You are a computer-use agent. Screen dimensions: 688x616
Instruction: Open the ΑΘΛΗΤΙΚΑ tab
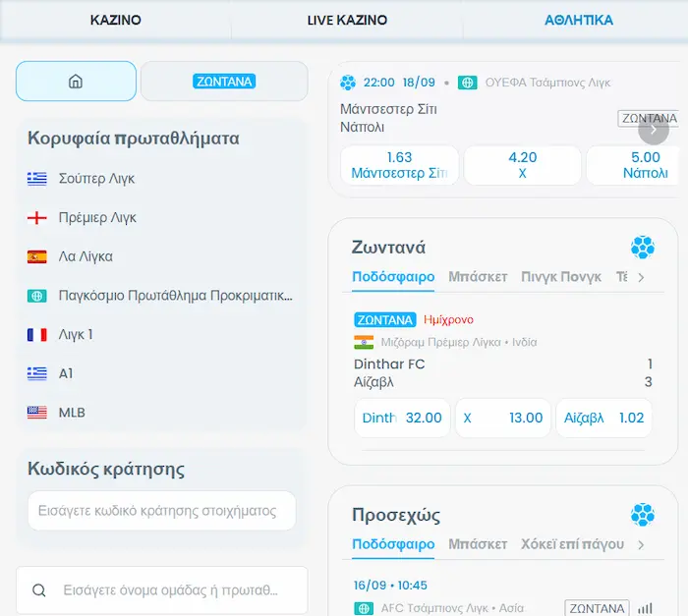pos(579,20)
